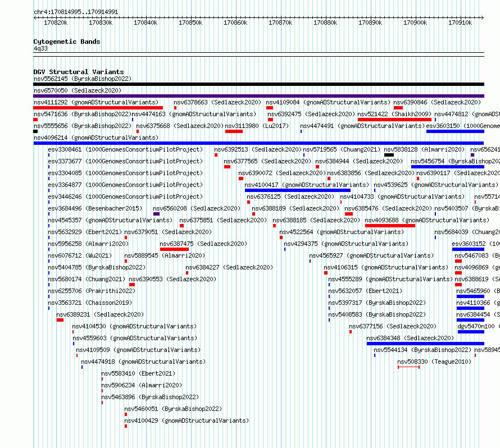The image size is (500, 448).
Task: Click blue bar under nsv4100417
Action: pyautogui.click(x=298, y=190)
